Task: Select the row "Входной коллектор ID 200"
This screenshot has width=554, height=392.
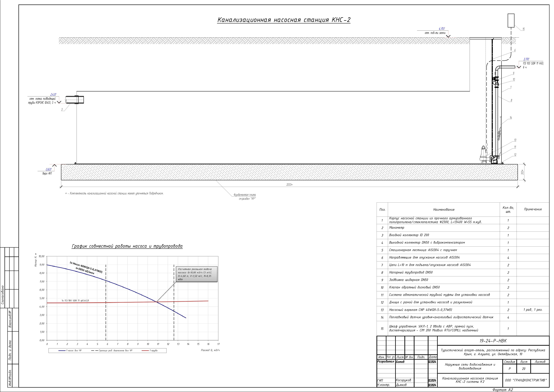Action: [463, 235]
